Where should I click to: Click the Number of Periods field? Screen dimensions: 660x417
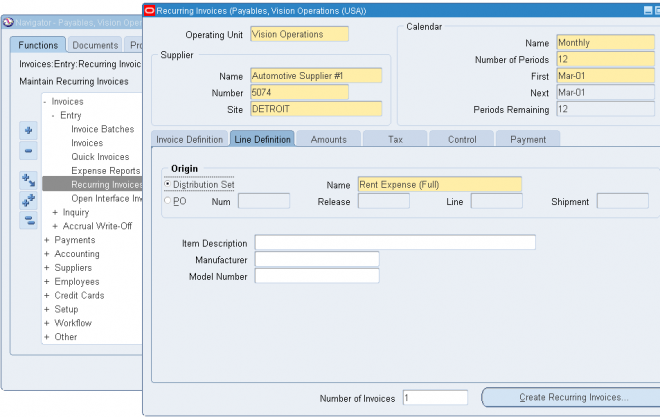point(605,59)
